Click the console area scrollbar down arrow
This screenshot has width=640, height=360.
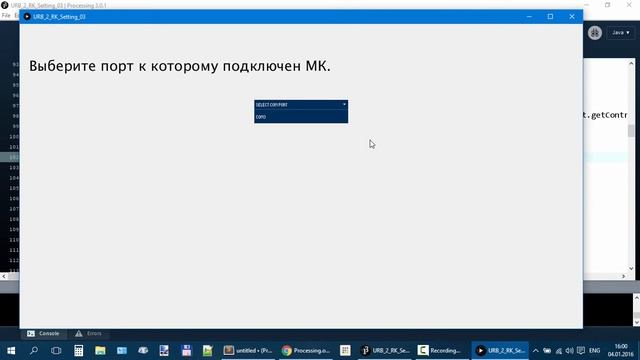coord(637,322)
